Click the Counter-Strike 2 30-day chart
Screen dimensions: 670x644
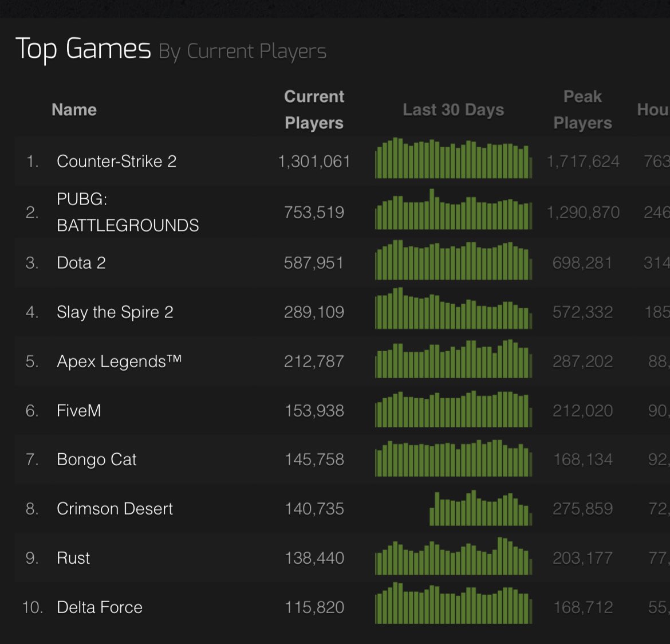point(454,158)
